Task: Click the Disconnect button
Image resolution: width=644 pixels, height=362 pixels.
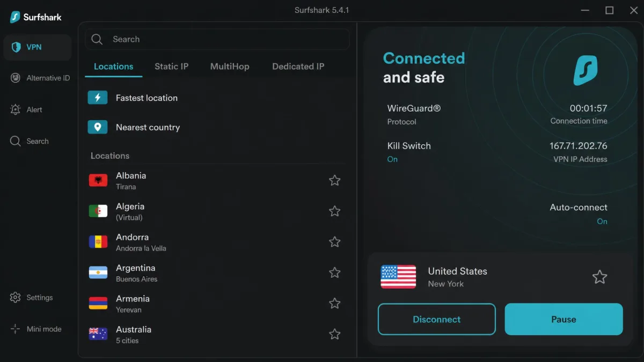Action: 437,319
